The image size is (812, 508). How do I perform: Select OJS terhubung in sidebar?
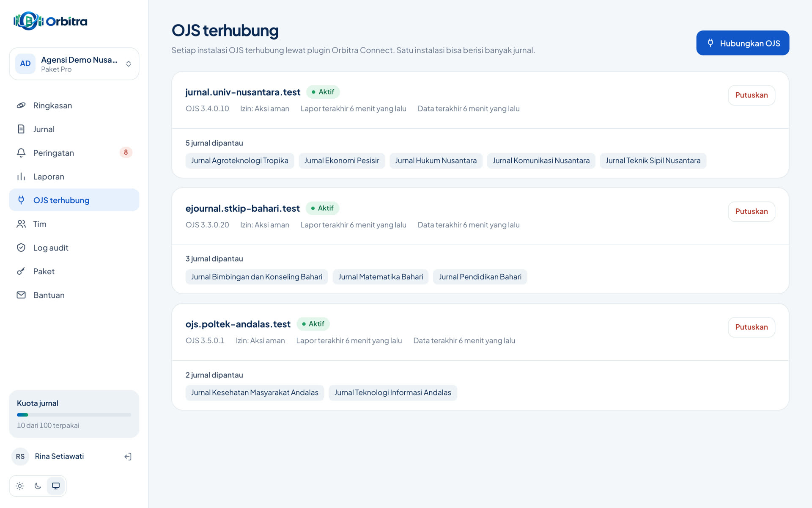(74, 200)
